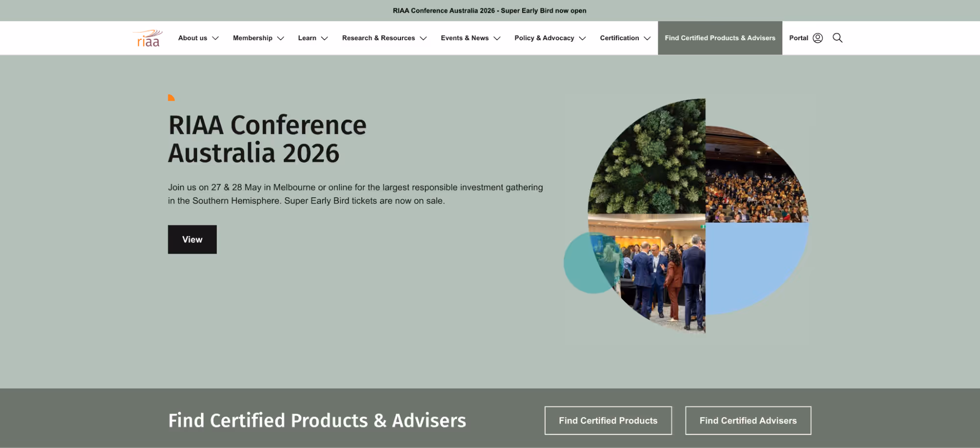Click the conference collage image
Viewport: 980px width, 448px height.
click(x=686, y=216)
